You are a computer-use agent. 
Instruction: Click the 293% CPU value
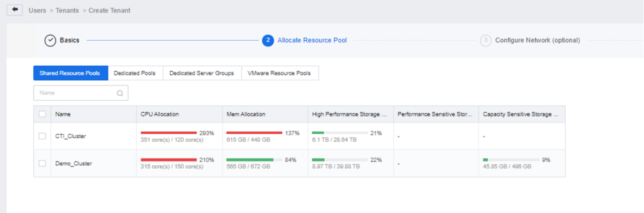[207, 133]
